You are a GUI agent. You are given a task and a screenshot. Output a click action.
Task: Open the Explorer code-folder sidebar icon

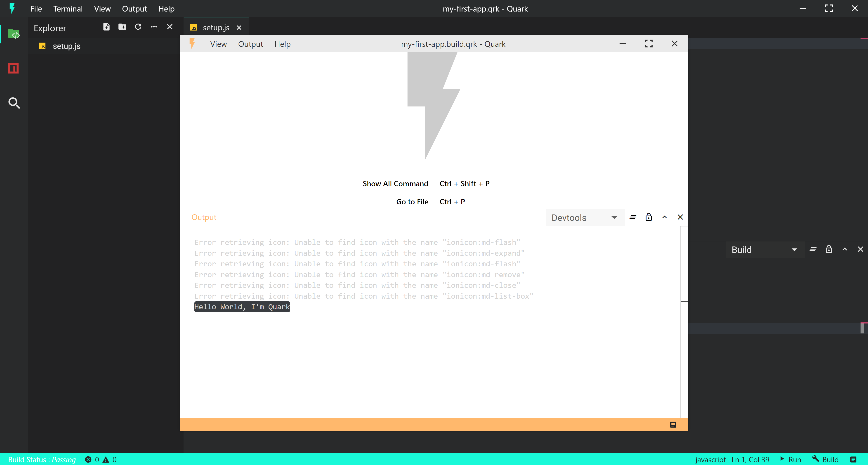(x=14, y=34)
